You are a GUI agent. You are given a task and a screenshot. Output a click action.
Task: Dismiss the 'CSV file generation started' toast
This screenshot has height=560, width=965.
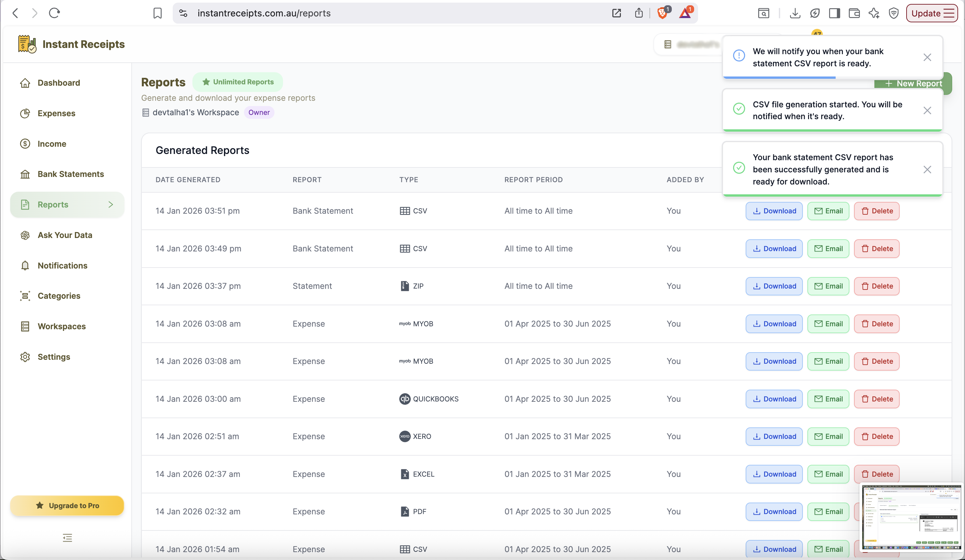[927, 111]
